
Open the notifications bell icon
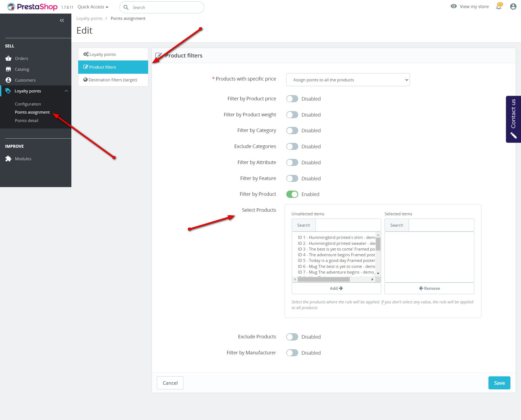[499, 7]
